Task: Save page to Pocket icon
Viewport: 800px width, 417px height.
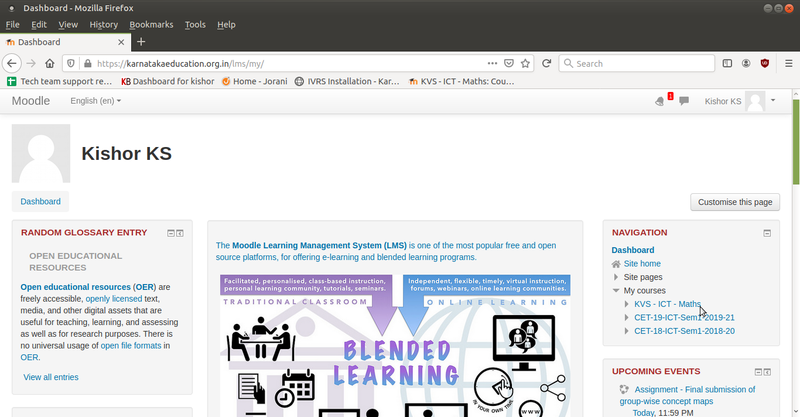Action: [x=509, y=63]
